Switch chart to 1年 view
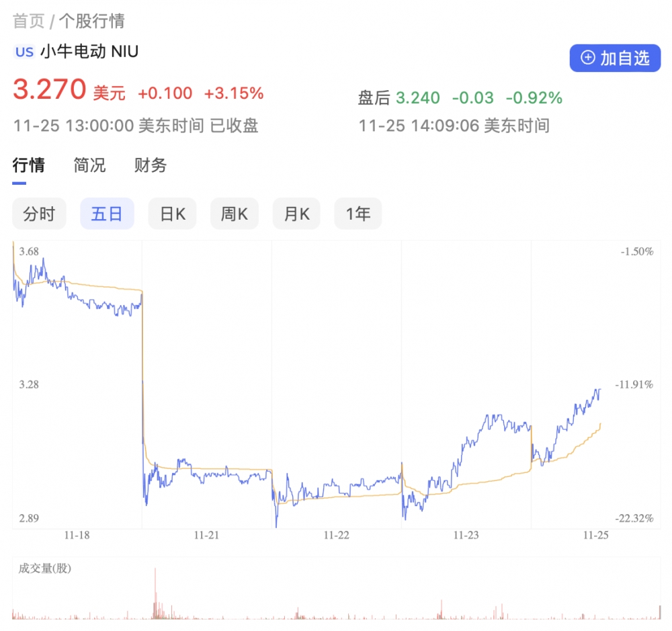672x631 pixels. [358, 214]
